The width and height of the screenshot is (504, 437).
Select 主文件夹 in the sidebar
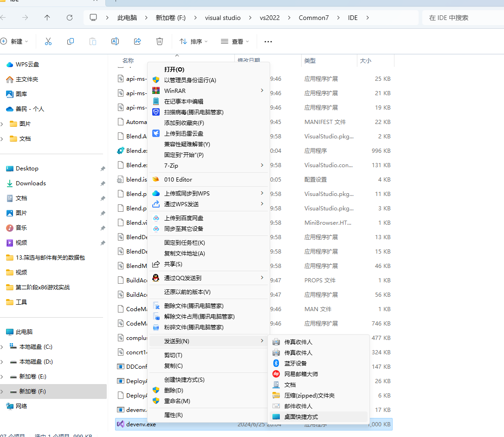point(26,79)
